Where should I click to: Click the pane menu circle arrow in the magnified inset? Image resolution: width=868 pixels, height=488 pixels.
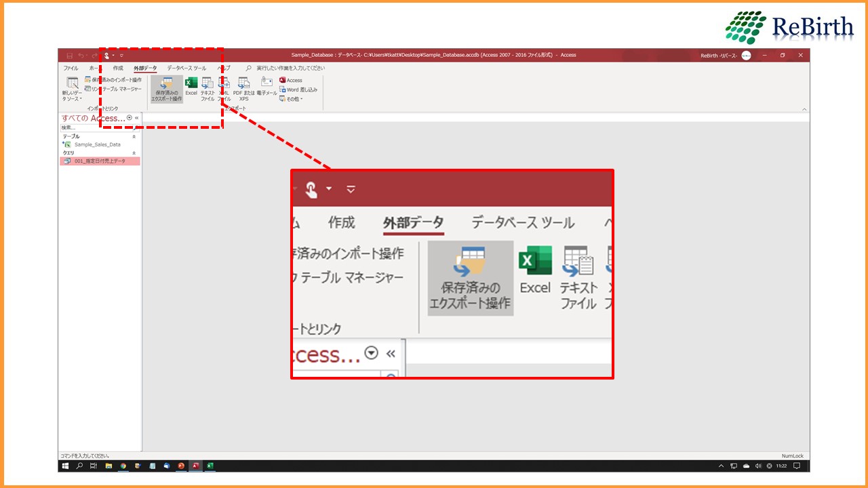(x=371, y=353)
